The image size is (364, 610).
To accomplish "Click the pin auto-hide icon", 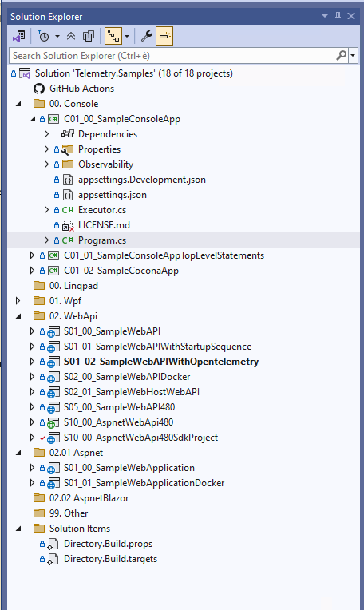I will pyautogui.click(x=338, y=16).
